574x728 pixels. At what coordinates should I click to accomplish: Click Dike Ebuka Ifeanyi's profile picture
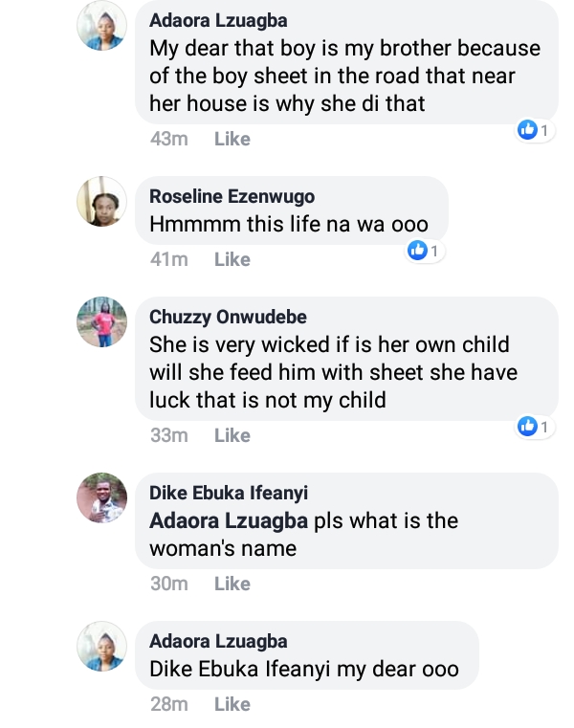pyautogui.click(x=101, y=497)
